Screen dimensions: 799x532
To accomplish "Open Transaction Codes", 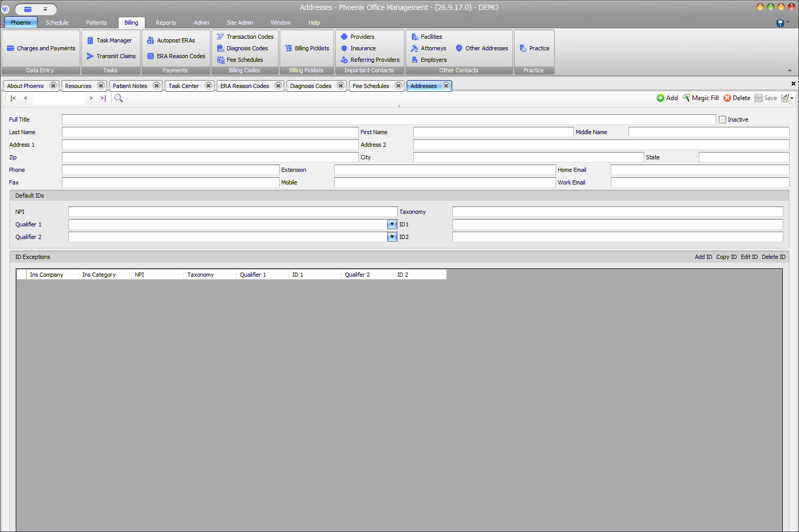I will tap(245, 37).
